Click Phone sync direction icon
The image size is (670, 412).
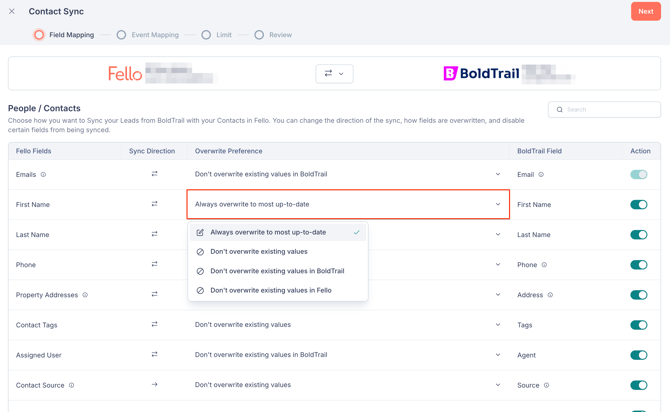[x=154, y=265]
